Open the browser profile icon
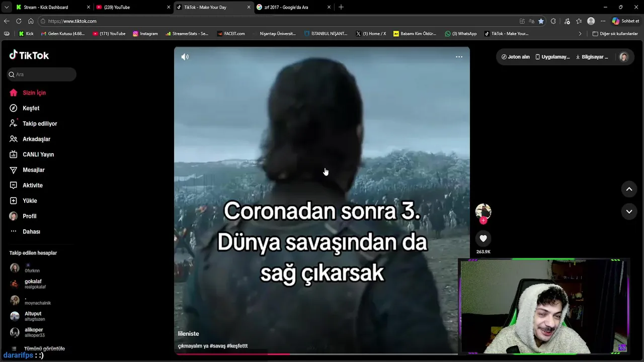644x362 pixels. tap(591, 21)
